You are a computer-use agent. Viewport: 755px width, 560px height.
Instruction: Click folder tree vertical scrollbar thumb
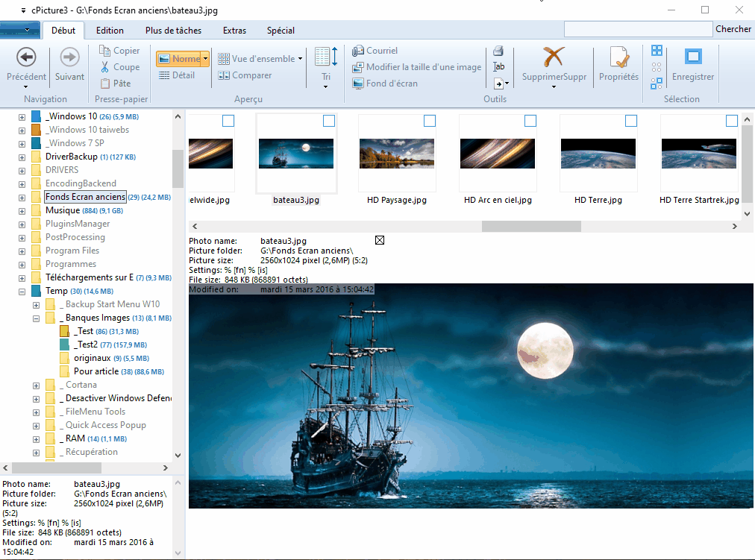coord(178,169)
